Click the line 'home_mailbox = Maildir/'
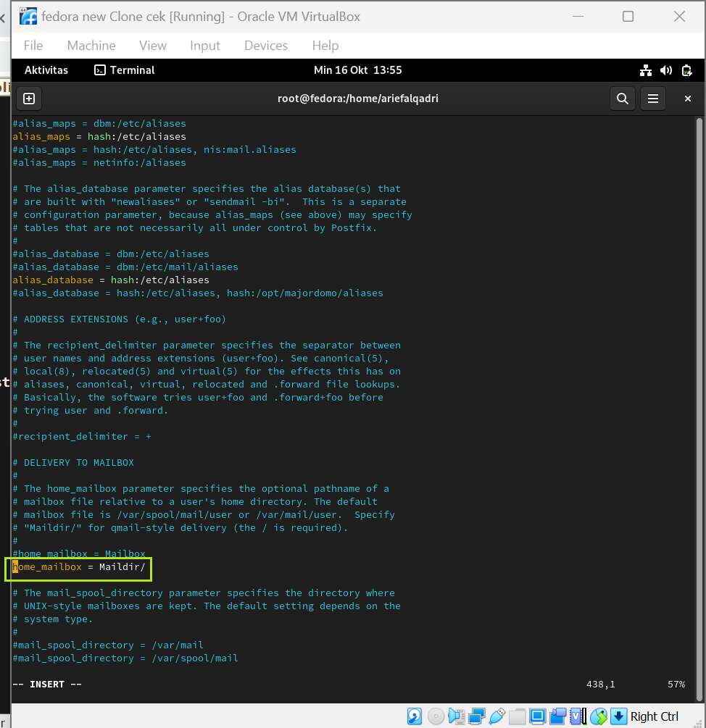706x728 pixels. point(79,567)
